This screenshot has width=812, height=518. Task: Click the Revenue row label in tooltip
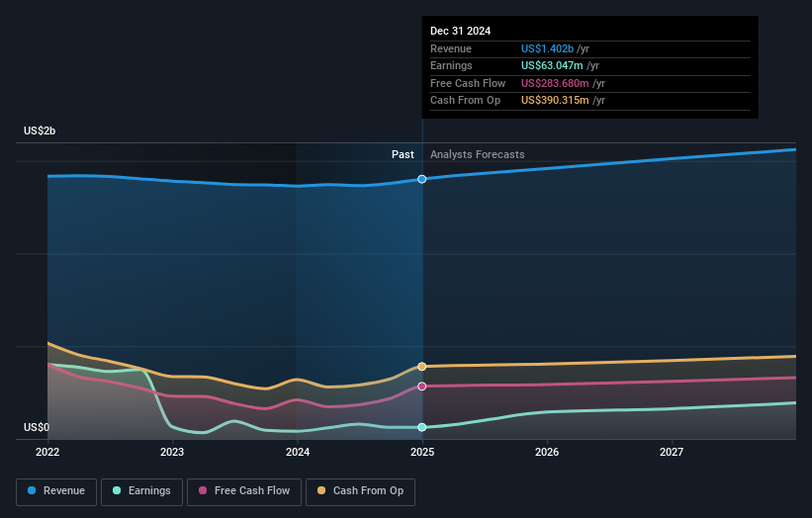point(451,48)
